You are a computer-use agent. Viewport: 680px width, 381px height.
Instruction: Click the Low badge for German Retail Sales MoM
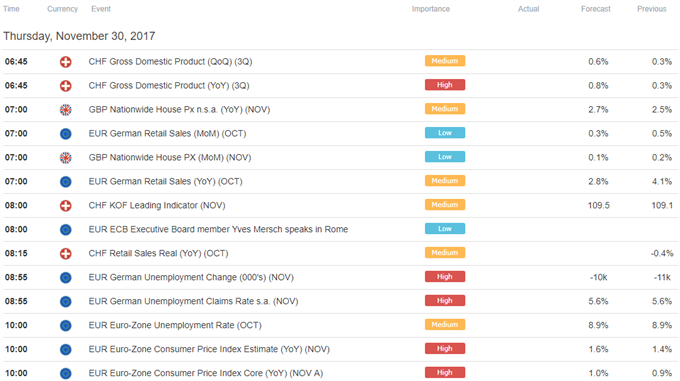pyautogui.click(x=445, y=133)
